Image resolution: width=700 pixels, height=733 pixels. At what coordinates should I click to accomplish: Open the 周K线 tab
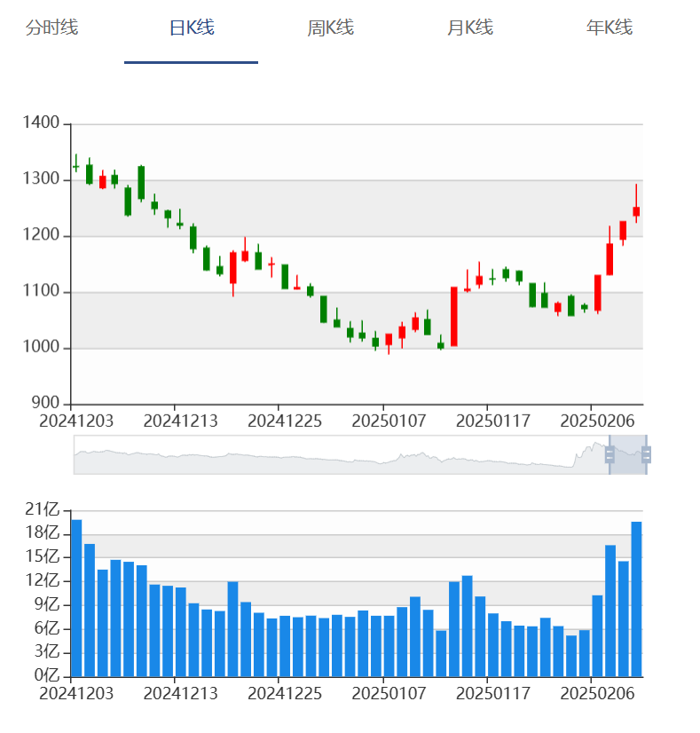tap(330, 28)
